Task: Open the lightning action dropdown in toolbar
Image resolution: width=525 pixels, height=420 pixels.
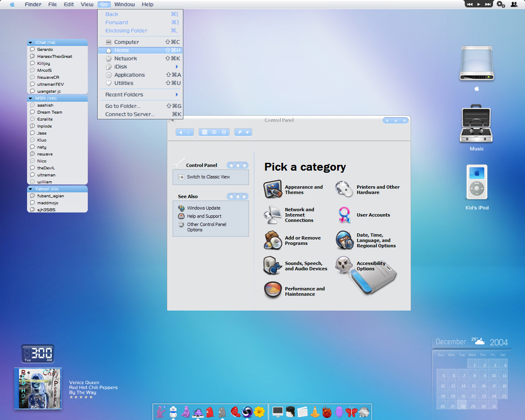Action: coord(243,132)
